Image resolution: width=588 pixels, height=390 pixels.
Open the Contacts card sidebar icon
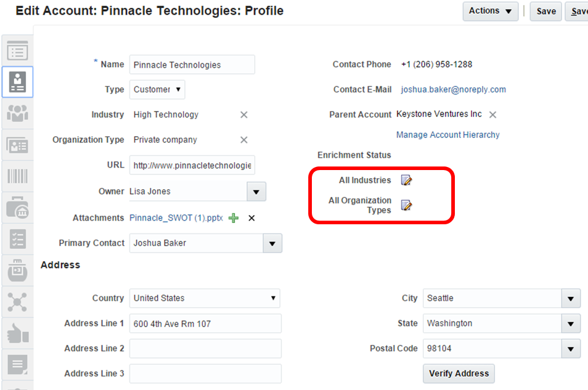pyautogui.click(x=17, y=145)
